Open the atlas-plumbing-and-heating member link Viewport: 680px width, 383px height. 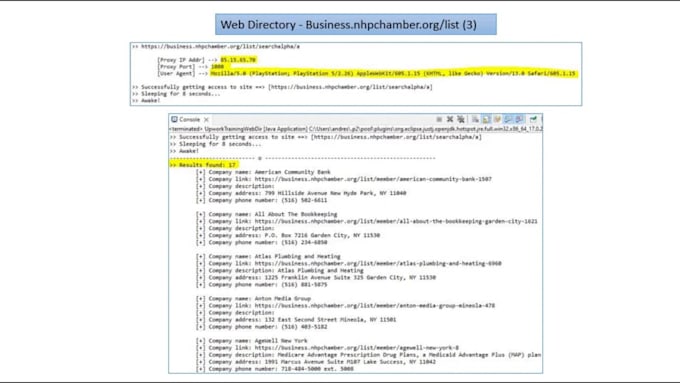[378, 263]
